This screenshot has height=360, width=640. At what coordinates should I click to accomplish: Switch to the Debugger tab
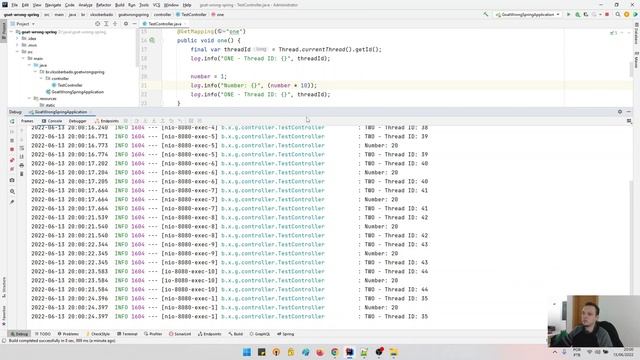tap(77, 121)
